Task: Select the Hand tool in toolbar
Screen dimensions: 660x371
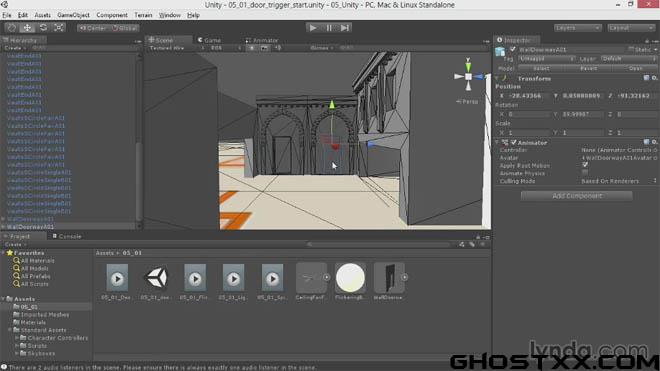Action: (x=12, y=28)
